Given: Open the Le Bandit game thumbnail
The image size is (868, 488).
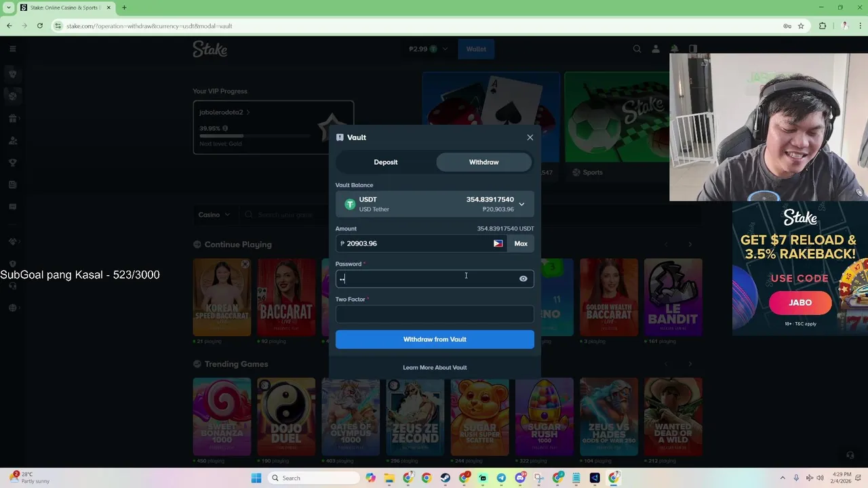Looking at the screenshot, I should (x=673, y=297).
